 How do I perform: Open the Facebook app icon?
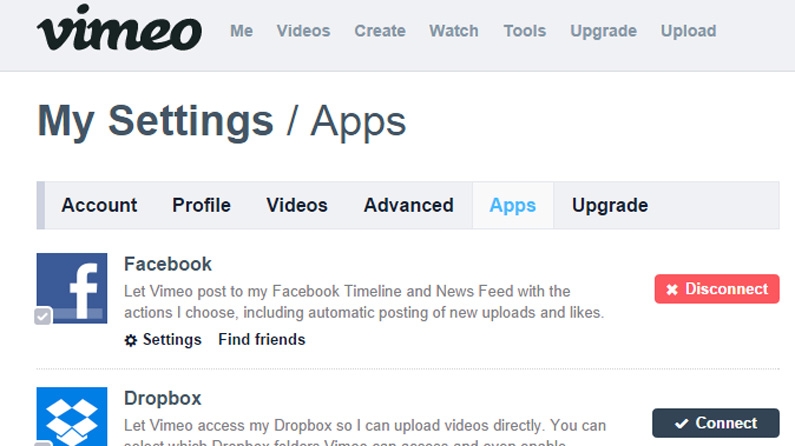pyautogui.click(x=72, y=288)
